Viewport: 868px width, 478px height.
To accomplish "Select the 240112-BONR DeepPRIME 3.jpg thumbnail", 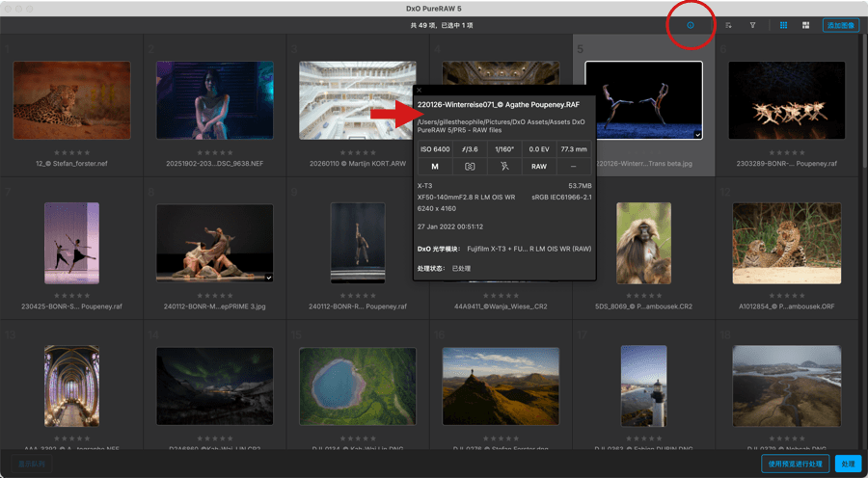I will coord(215,244).
